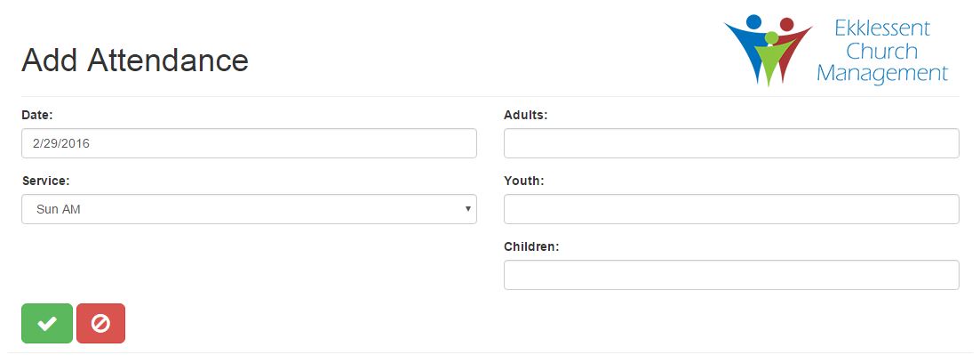Click into the Youth input field

pos(731,209)
